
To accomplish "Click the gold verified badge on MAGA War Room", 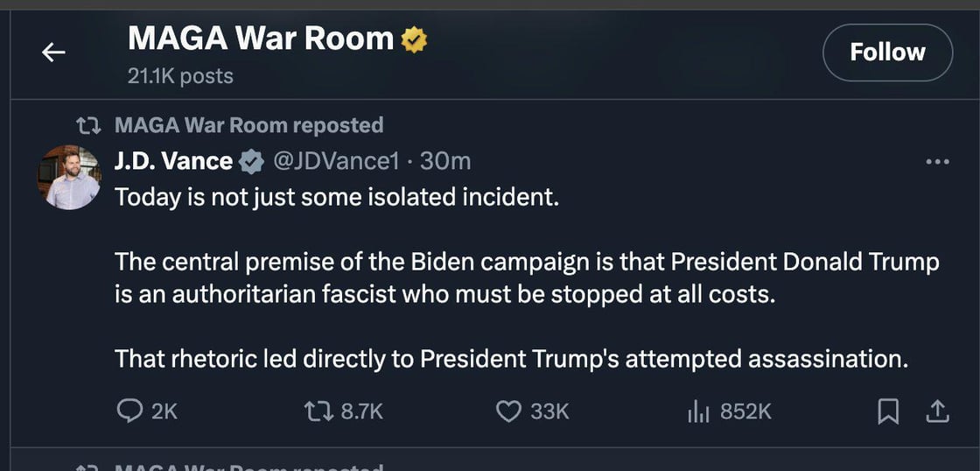I will (414, 39).
